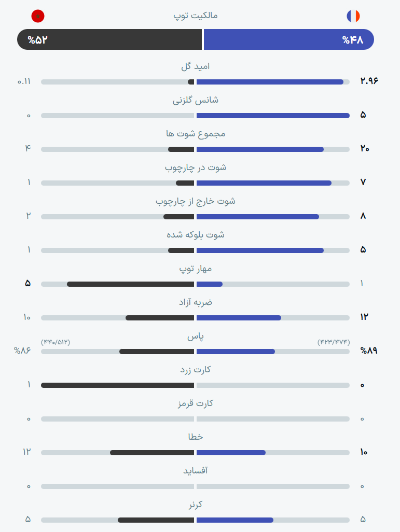This screenshot has height=532, width=400.
Task: Select Morocco's pass count (440/512) text
Action: coord(56,342)
